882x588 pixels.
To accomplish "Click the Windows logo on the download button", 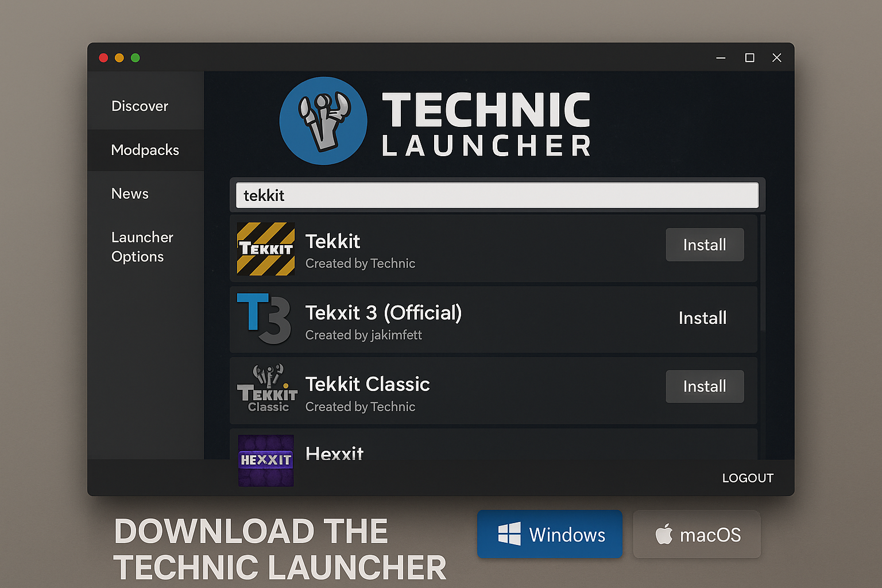I will (510, 534).
